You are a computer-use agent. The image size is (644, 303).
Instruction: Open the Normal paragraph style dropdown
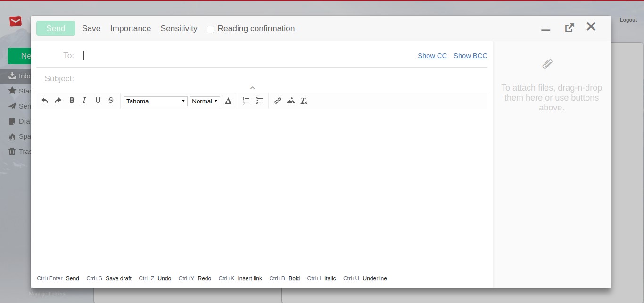click(x=205, y=101)
